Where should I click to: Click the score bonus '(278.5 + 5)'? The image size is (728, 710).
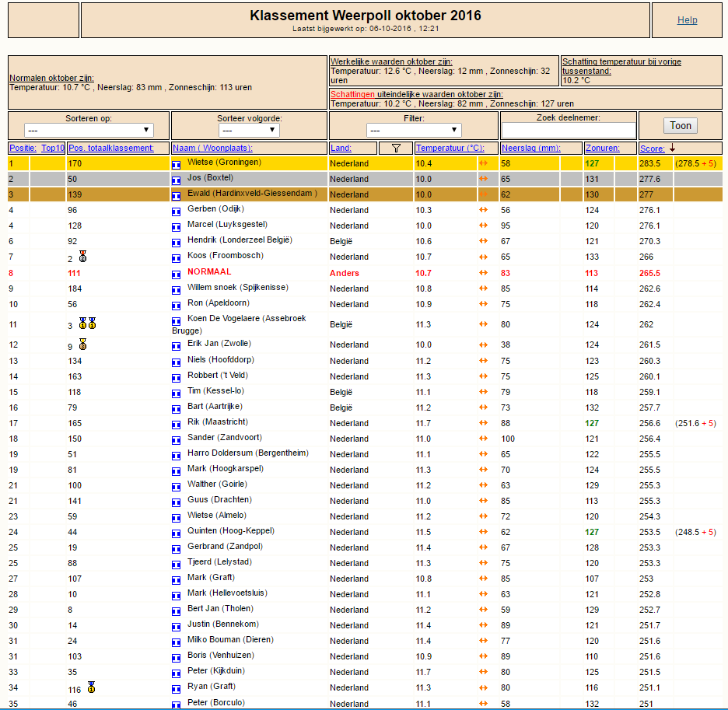coord(695,163)
